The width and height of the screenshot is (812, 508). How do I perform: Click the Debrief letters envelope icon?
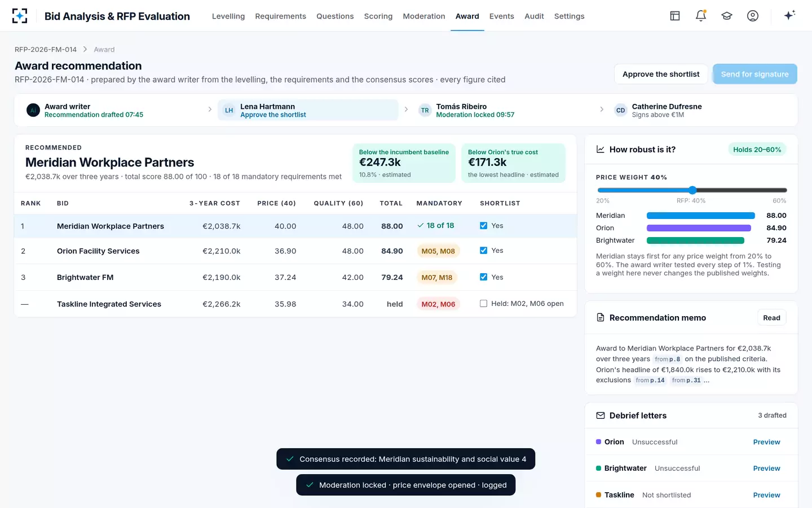coord(601,415)
